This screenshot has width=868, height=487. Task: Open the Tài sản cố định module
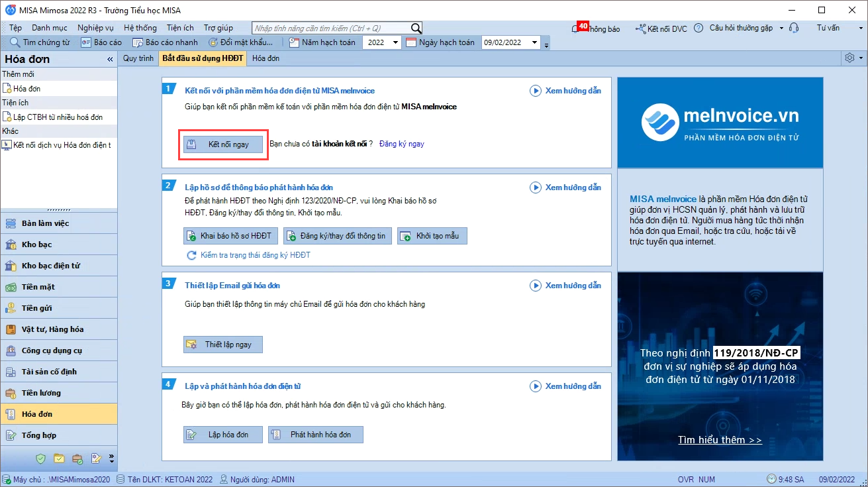pyautogui.click(x=59, y=372)
